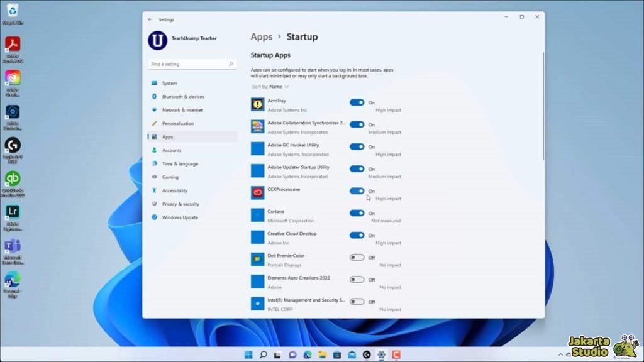Disable Adobe Collaboration Synchronizer startup toggle

(357, 125)
